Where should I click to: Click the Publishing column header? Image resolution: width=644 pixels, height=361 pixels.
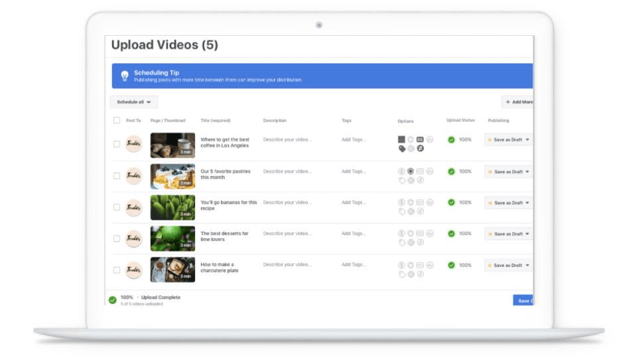click(x=498, y=121)
